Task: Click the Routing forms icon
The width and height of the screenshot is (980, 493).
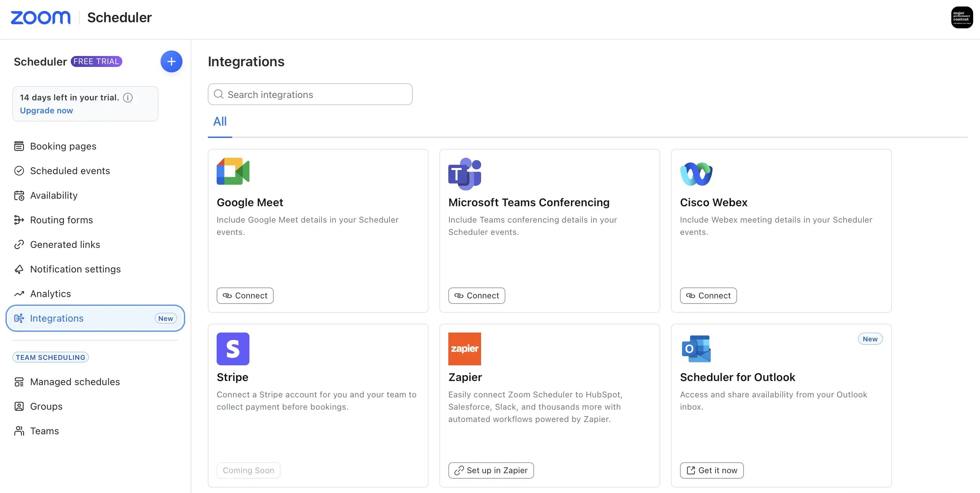Action: 19,220
